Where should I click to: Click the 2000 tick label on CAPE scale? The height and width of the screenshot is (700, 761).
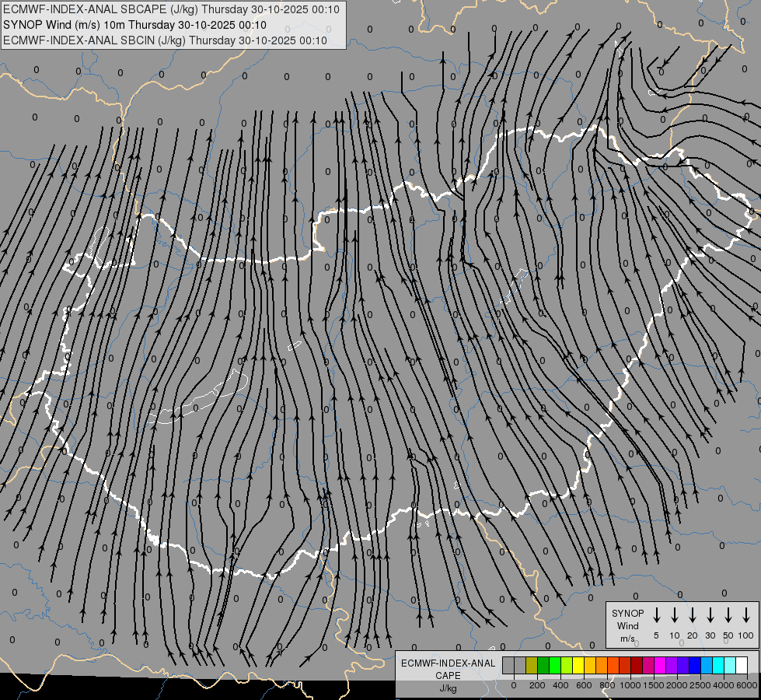pos(677,685)
